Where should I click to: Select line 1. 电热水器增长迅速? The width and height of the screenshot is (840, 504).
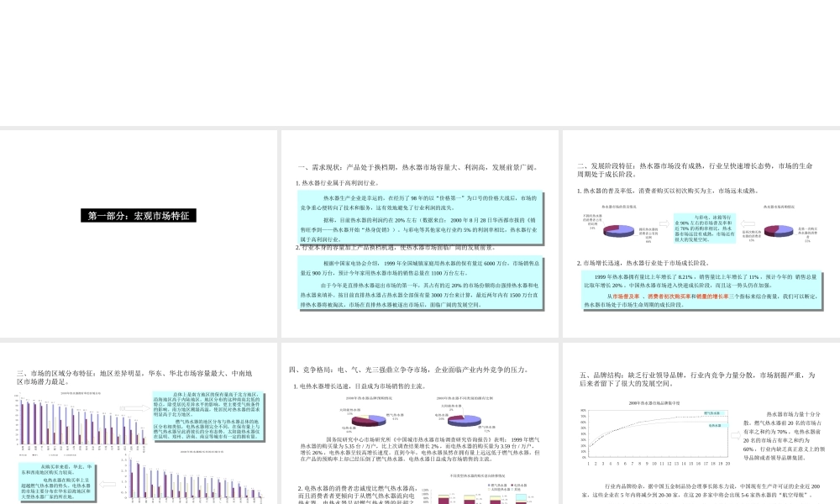pyautogui.click(x=360, y=386)
